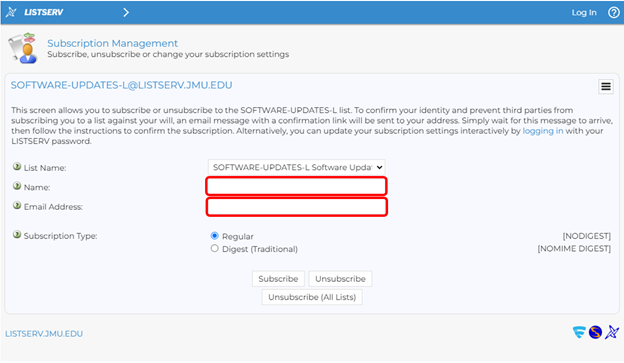Open the SOFTWARE-UPDATES-L@LISTSERV.JMU.EDU list link
This screenshot has height=363, width=624.
point(121,85)
